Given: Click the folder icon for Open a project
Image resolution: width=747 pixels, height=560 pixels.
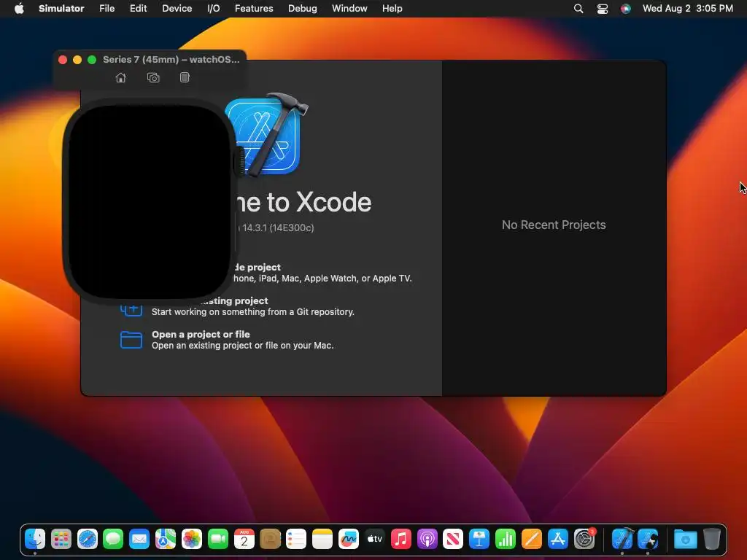Looking at the screenshot, I should click(131, 340).
